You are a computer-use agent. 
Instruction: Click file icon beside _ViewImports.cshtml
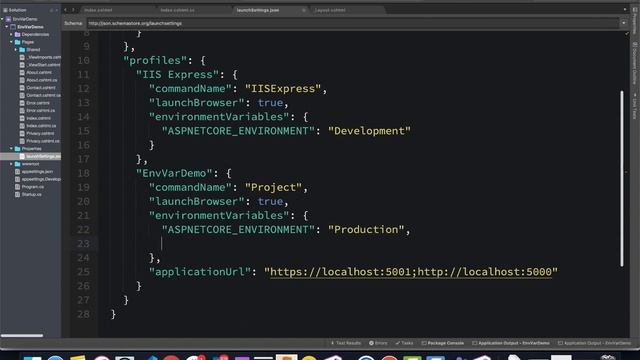(x=22, y=58)
